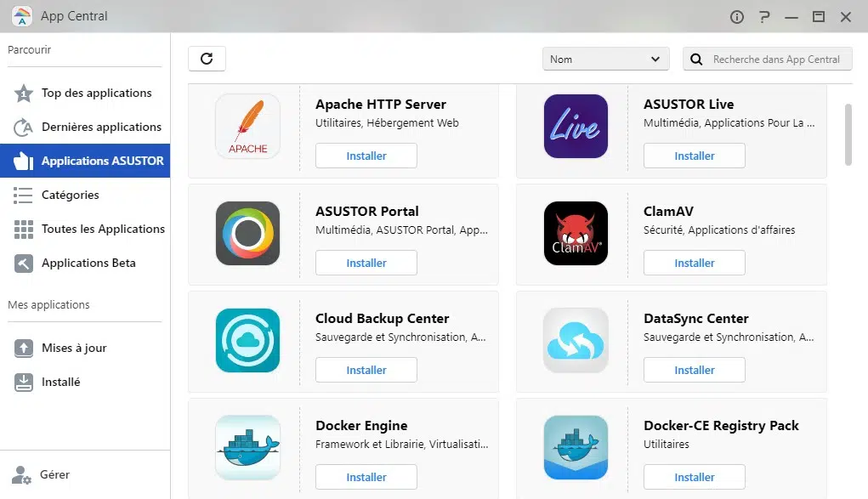Install Docker Engine

pyautogui.click(x=366, y=477)
